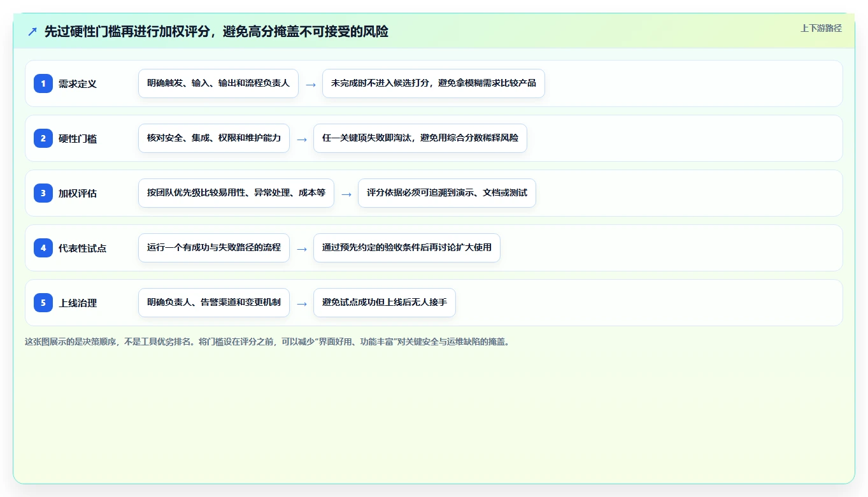Click the box 评分依据必须可追溯到演示、文档或测试
The width and height of the screenshot is (868, 497).
[x=447, y=193]
